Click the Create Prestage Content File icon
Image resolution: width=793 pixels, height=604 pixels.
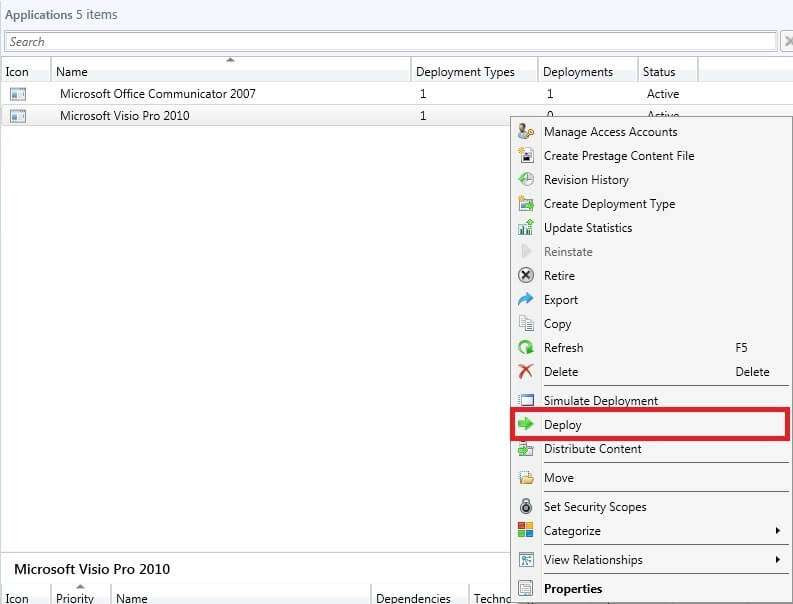coord(525,155)
